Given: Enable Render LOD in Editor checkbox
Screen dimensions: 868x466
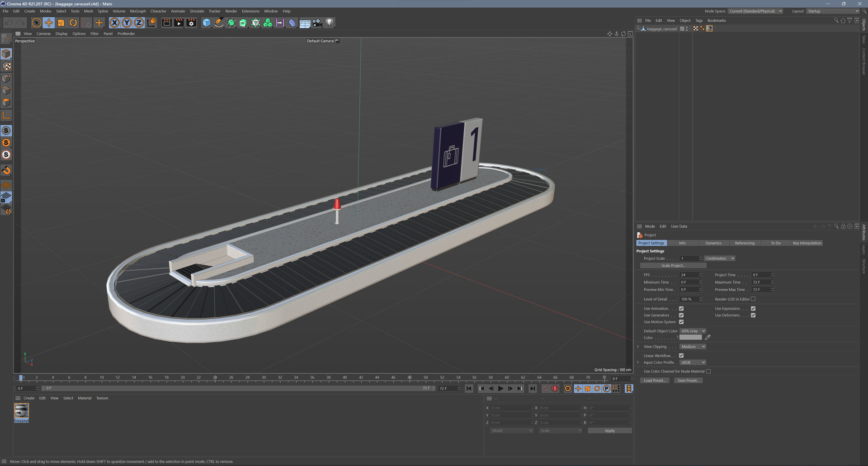Looking at the screenshot, I should [x=753, y=299].
